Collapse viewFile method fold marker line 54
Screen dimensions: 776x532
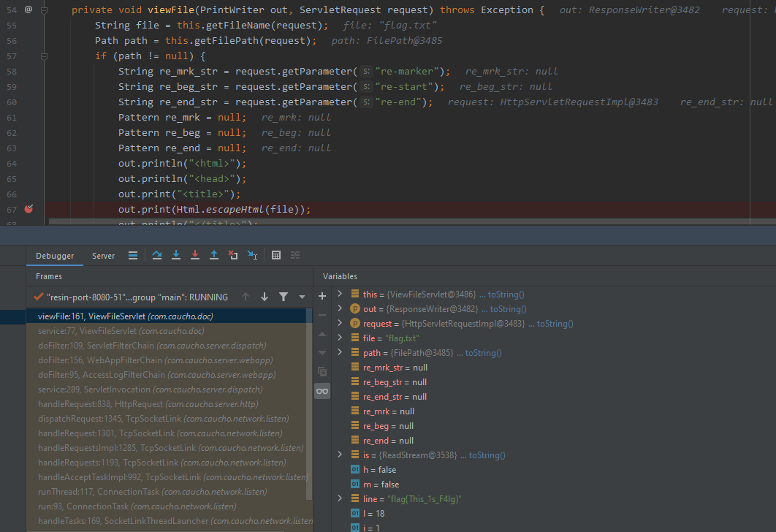pos(44,10)
